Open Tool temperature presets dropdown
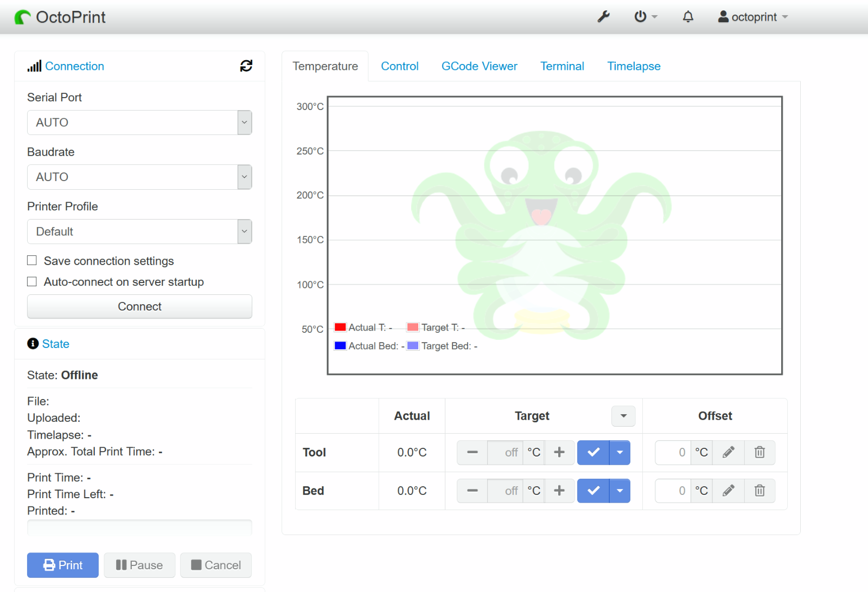 [x=620, y=452]
